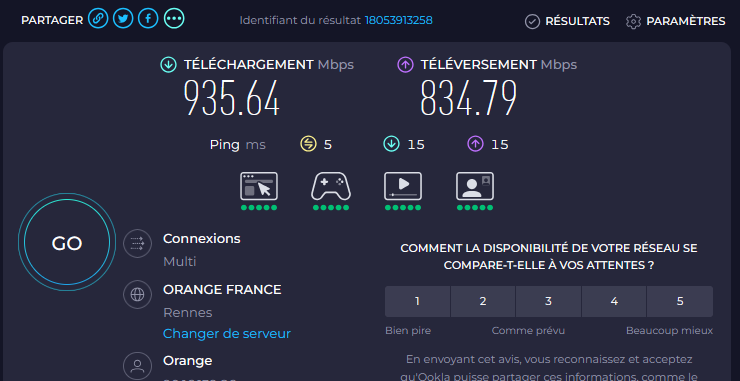Click the idle ping value 5
This screenshot has width=740, height=381.
[x=328, y=145]
